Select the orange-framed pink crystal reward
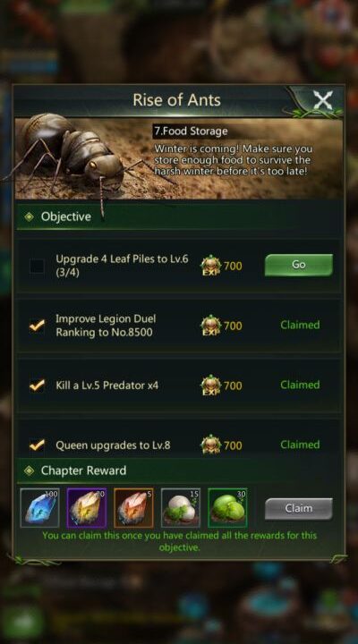The width and height of the screenshot is (358, 644). (133, 508)
